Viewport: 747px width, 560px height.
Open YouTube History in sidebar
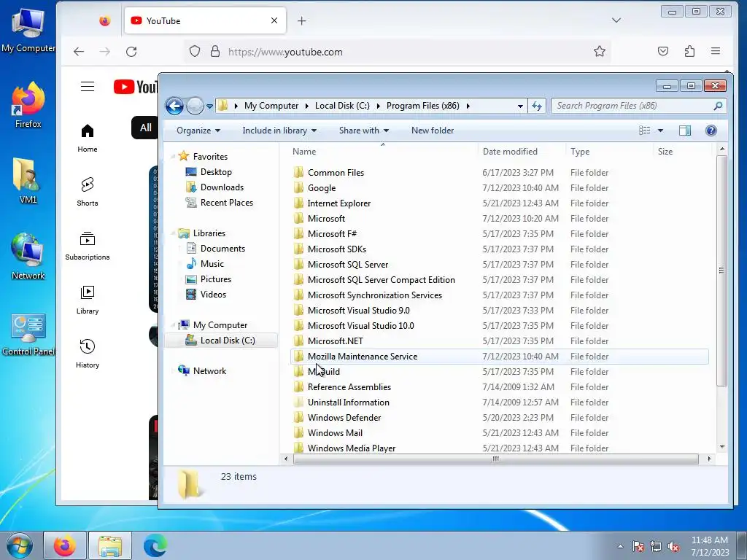(x=88, y=354)
